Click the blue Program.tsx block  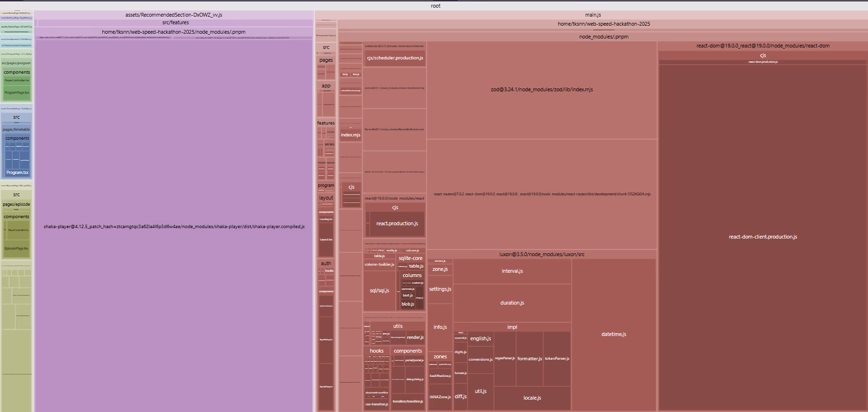(x=17, y=172)
